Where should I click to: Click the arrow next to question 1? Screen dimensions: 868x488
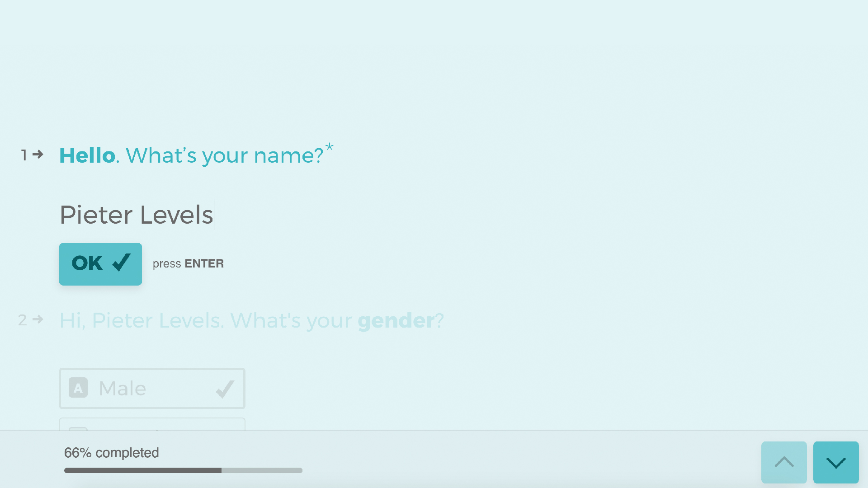coord(38,155)
